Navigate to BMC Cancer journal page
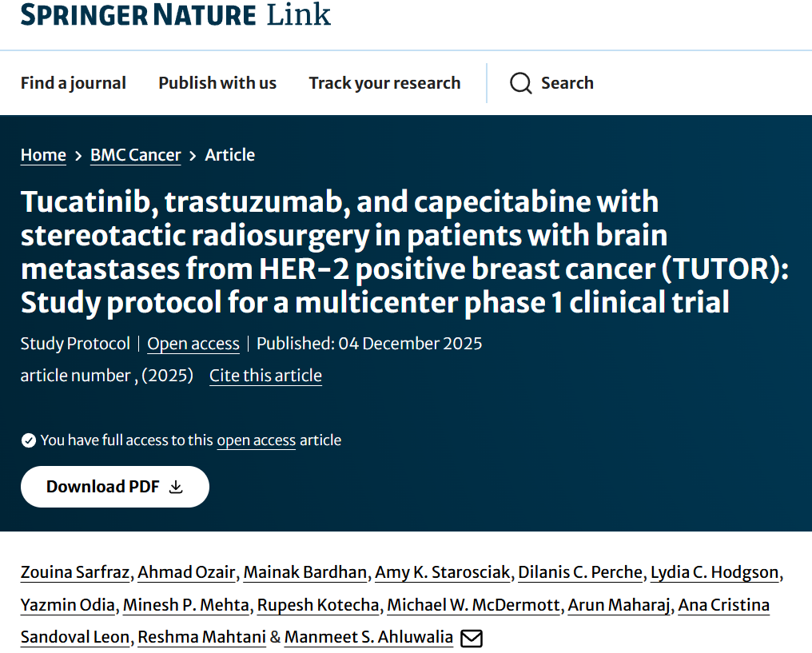Viewport: 812px width, 653px height. 135,154
